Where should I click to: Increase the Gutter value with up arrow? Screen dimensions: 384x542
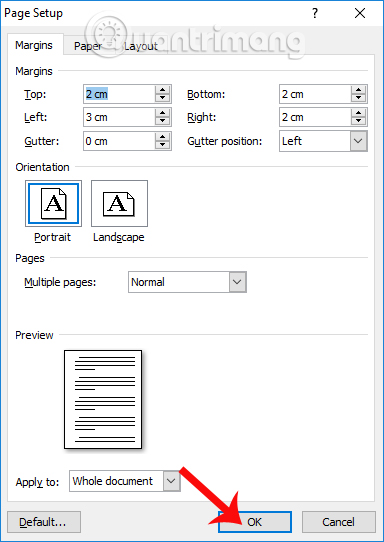point(162,137)
